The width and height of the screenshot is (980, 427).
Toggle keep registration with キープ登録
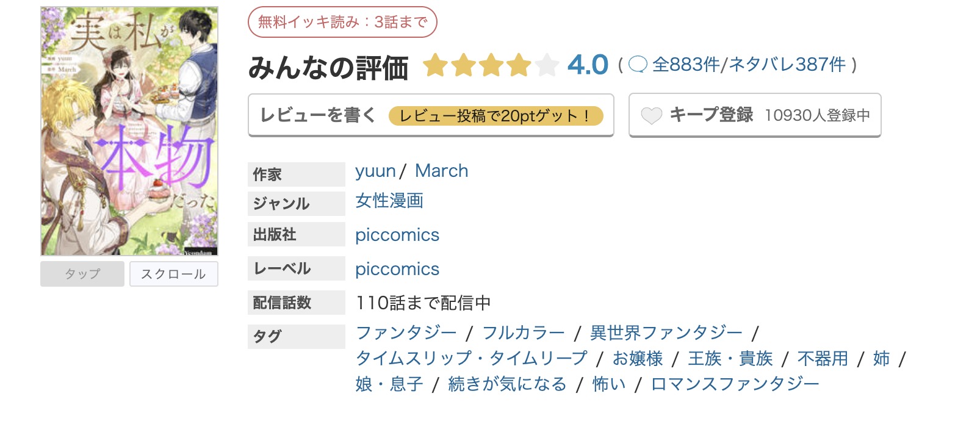[x=712, y=115]
